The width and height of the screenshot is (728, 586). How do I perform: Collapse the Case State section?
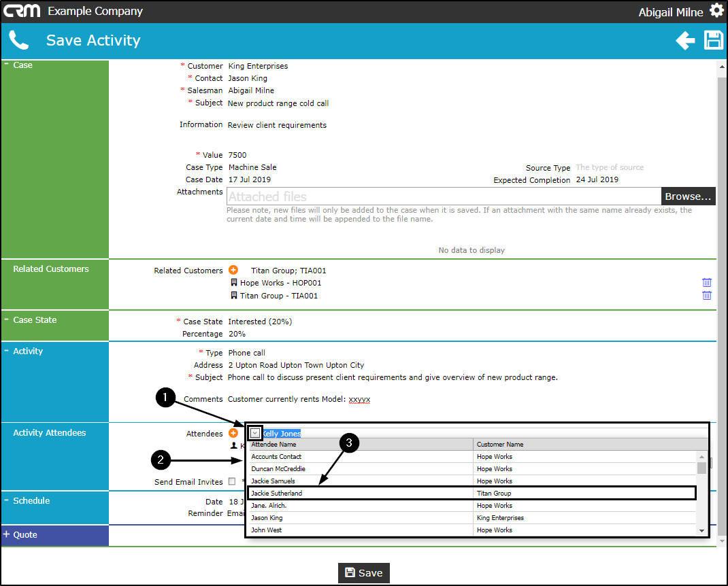[x=7, y=320]
